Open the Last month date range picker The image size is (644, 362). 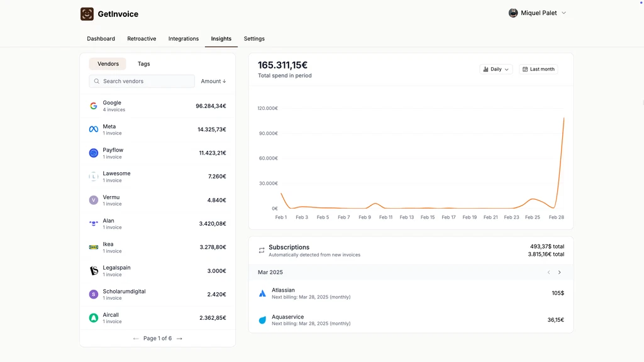(538, 69)
